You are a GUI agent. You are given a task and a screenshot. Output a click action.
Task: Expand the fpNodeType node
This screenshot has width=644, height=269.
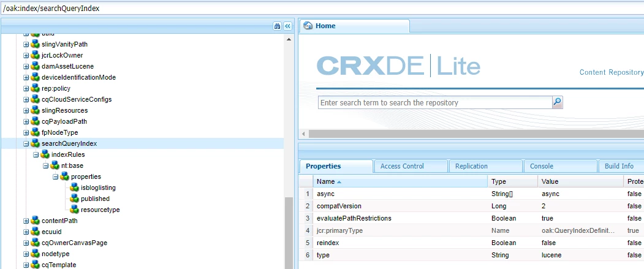coord(26,132)
